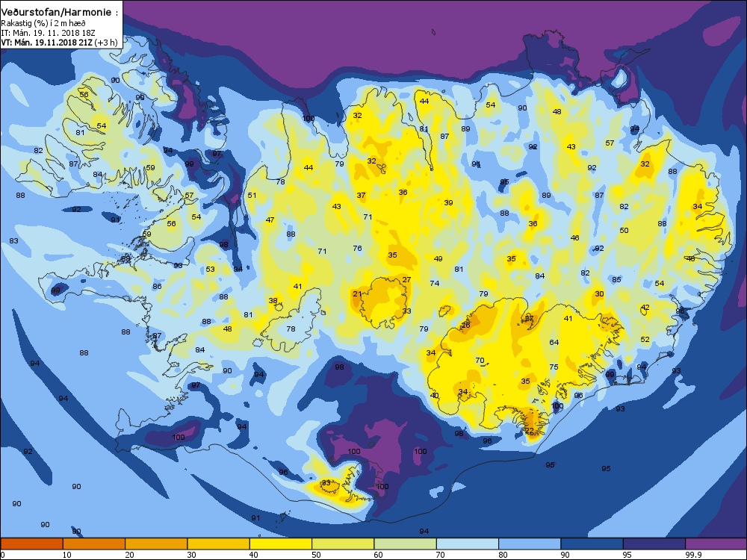Click the humidity value '30' on the map
Screen dimensions: 747x560
(599, 293)
